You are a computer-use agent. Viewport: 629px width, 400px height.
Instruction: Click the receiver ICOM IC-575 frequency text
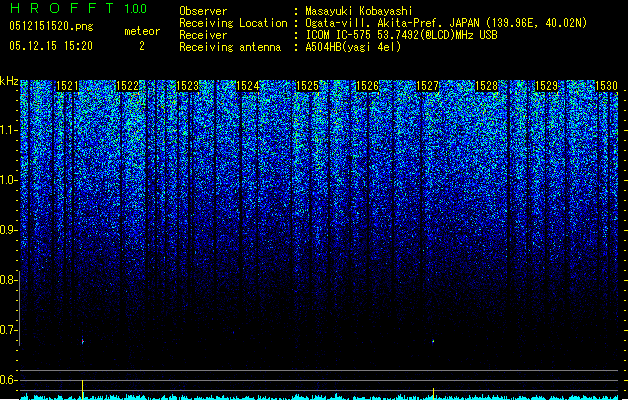(x=401, y=35)
